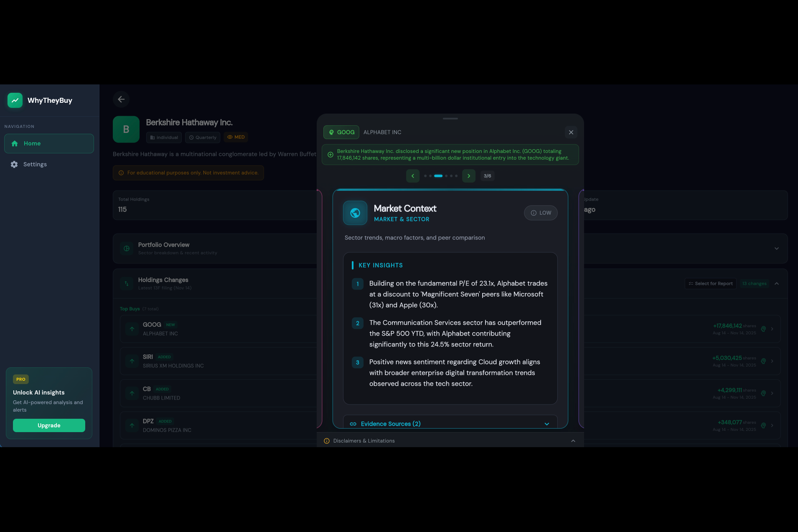The image size is (798, 532).
Task: Click the LOW confidence badge
Action: [541, 213]
